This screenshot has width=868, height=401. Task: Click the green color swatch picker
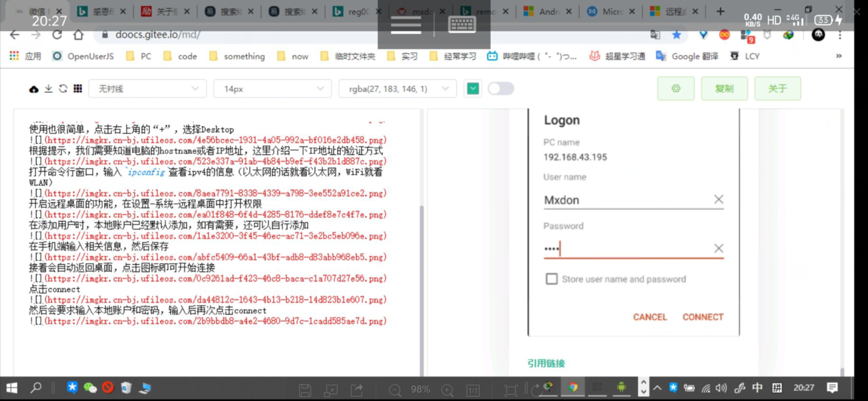tap(473, 88)
